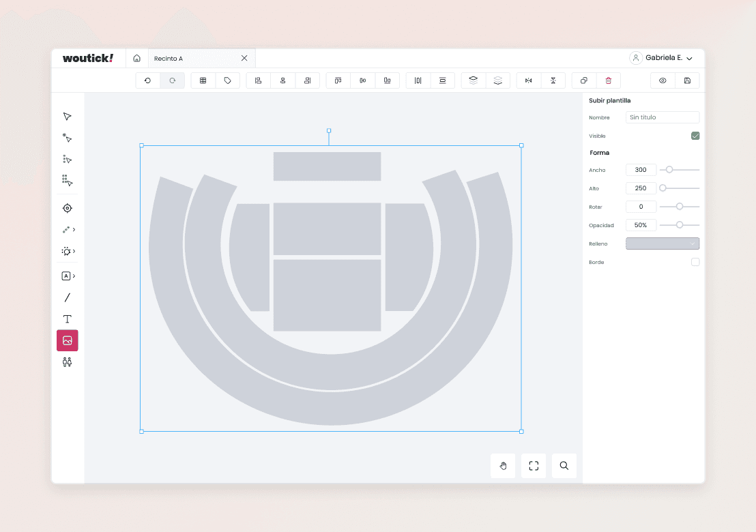Duplicate the selected object

coord(584,80)
